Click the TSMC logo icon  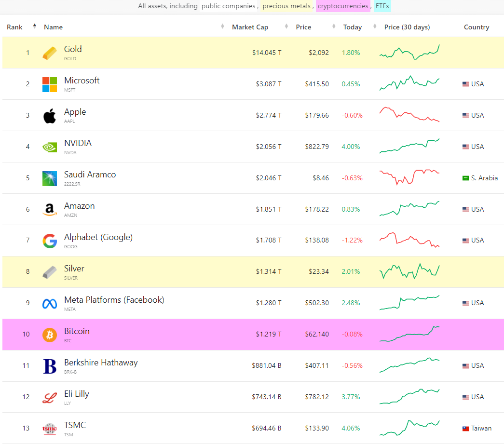[x=50, y=429]
